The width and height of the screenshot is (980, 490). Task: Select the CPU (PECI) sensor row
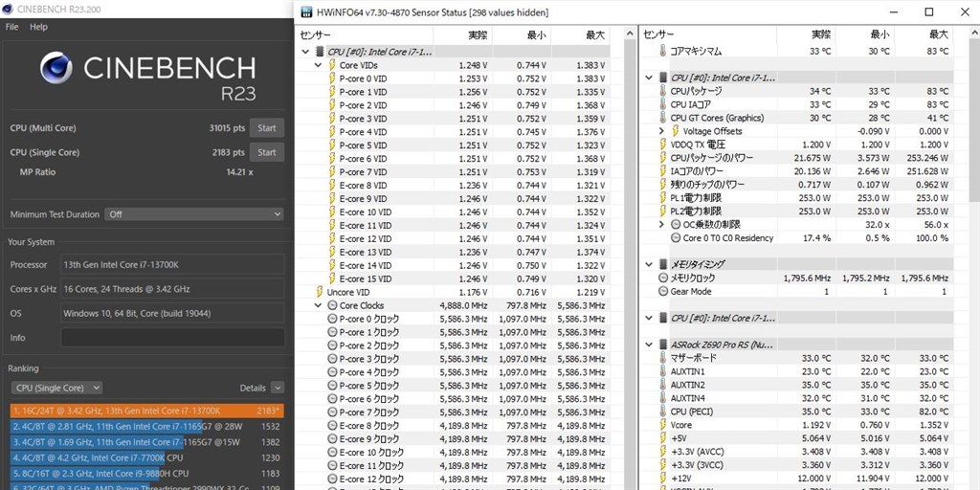(x=797, y=412)
